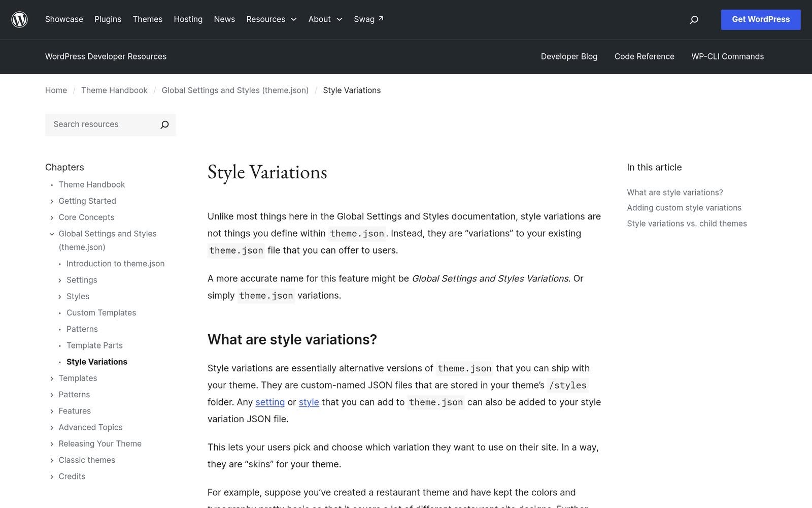The image size is (812, 508).
Task: Expand the Core Concepts chapter chevron
Action: [52, 217]
